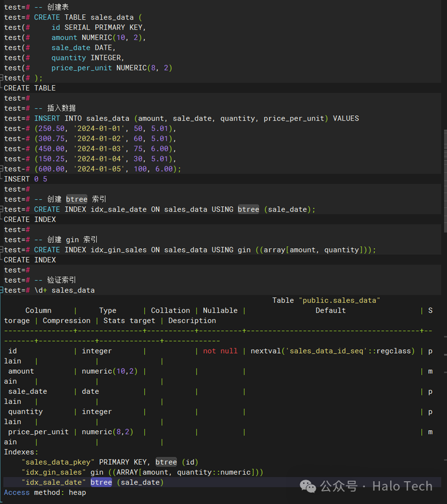This screenshot has width=447, height=504.
Task: Click the 'Default' table header
Action: 330,311
